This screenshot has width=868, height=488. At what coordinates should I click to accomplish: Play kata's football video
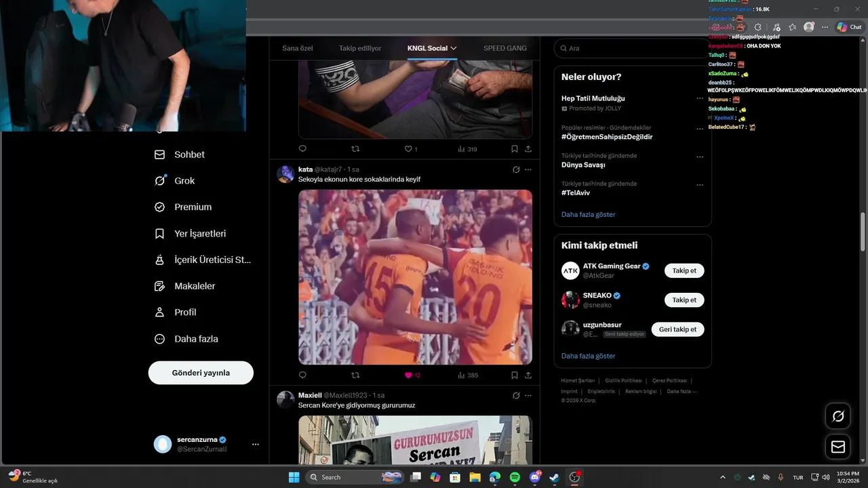(x=415, y=277)
